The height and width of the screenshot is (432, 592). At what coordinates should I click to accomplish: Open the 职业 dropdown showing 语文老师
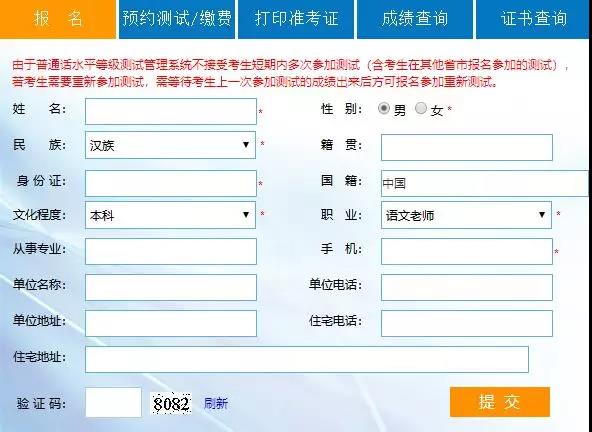tap(466, 215)
